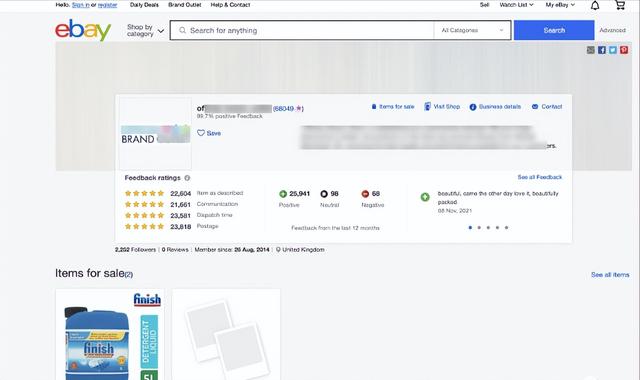Share seller page on Facebook

pyautogui.click(x=602, y=50)
